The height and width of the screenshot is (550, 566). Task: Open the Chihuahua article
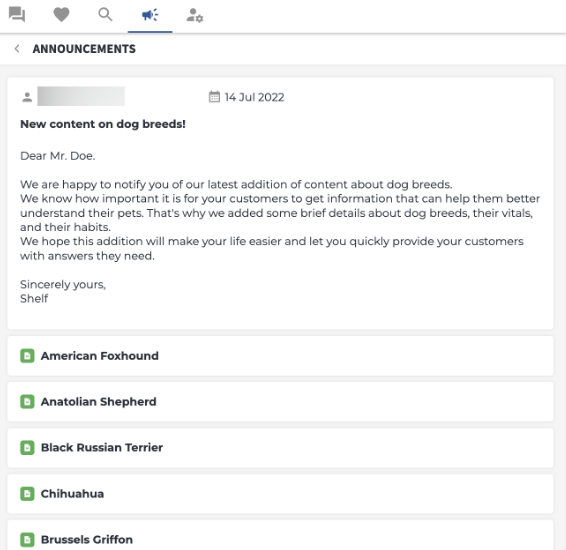(280, 494)
